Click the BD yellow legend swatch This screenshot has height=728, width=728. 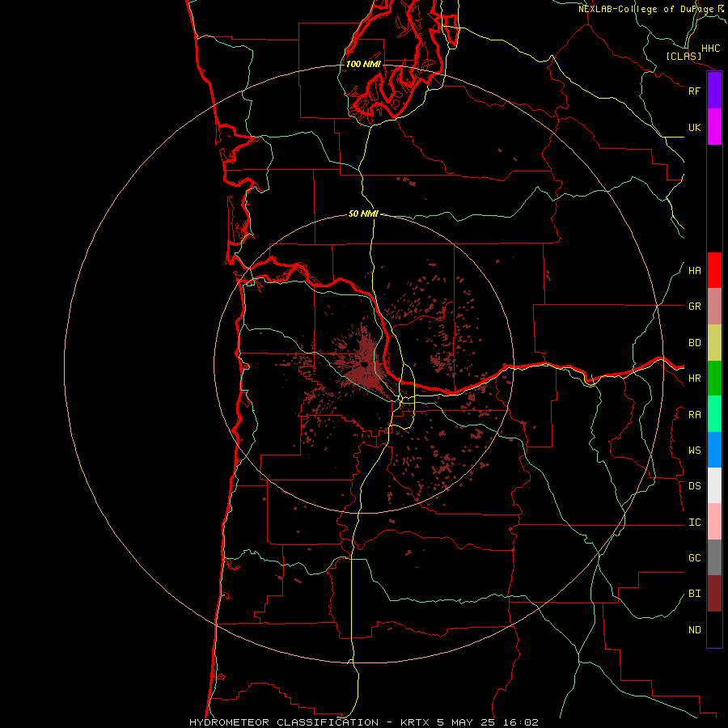[714, 343]
